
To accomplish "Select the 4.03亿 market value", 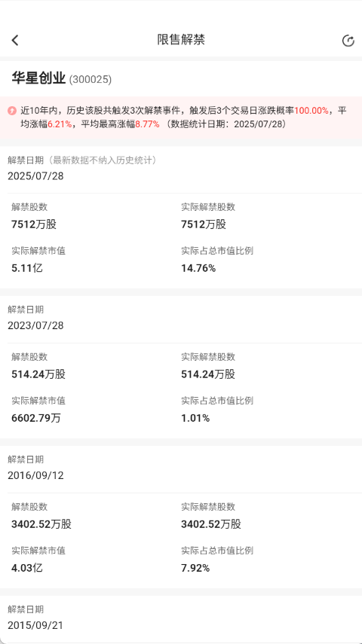I will coord(27,568).
